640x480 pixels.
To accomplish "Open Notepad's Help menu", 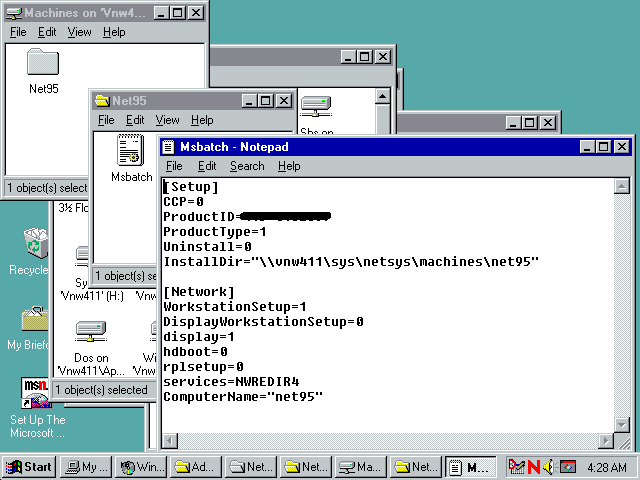I will (x=289, y=166).
